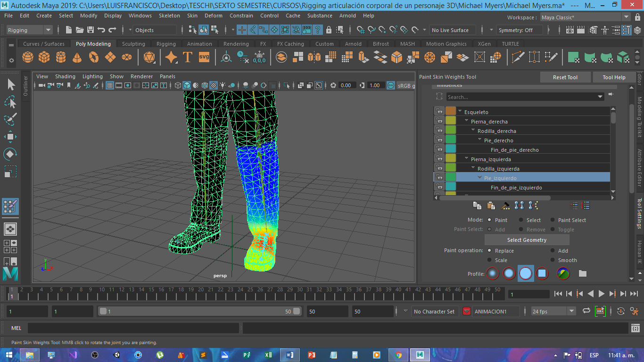Toggle lock on Esqueleto influence

click(439, 112)
